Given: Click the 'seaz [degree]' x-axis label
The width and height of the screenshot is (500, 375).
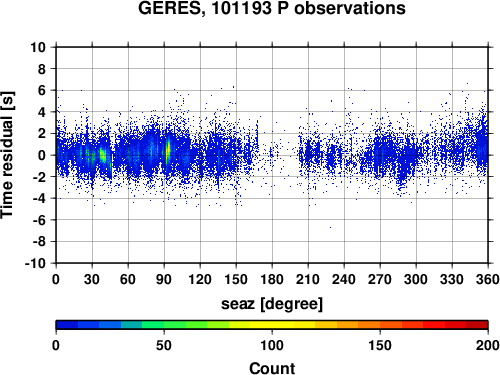Looking at the screenshot, I should click(x=272, y=304).
